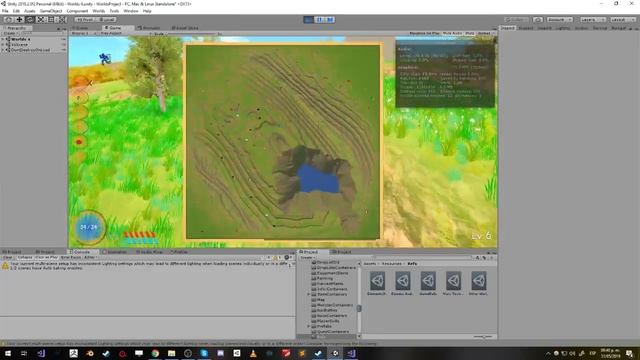Switch to the Scene tab
Image resolution: width=640 pixels, height=360 pixels.
[x=80, y=28]
